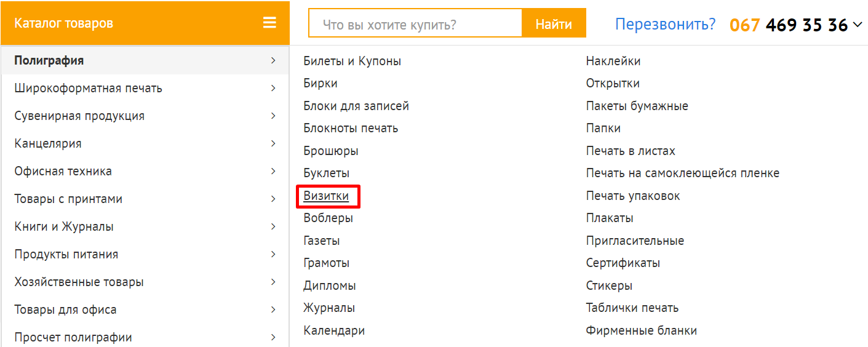Open the phone number dropdown arrow
868x347 pixels.
pyautogui.click(x=858, y=25)
